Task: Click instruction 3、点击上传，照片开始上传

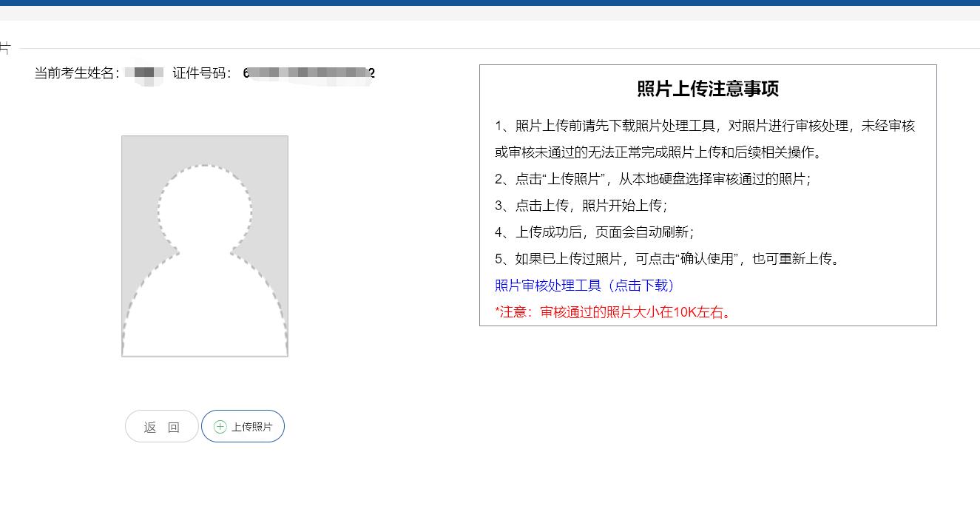Action: pos(581,206)
